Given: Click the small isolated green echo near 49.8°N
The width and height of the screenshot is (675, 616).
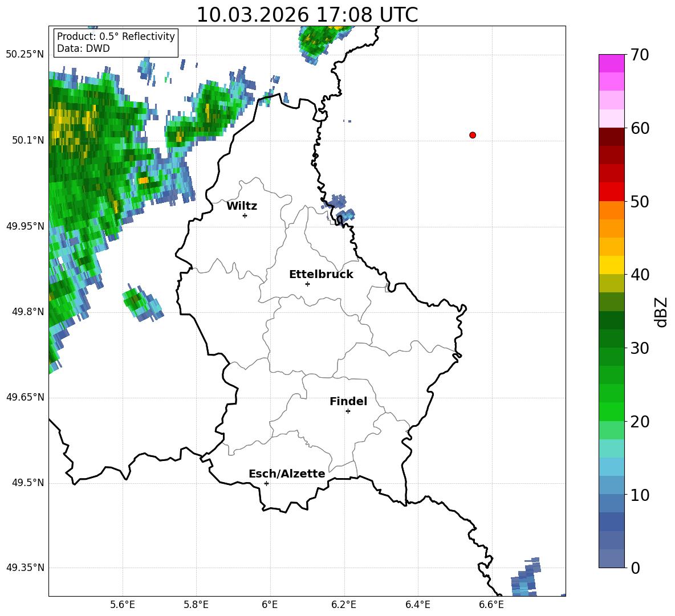Looking at the screenshot, I should [x=143, y=303].
